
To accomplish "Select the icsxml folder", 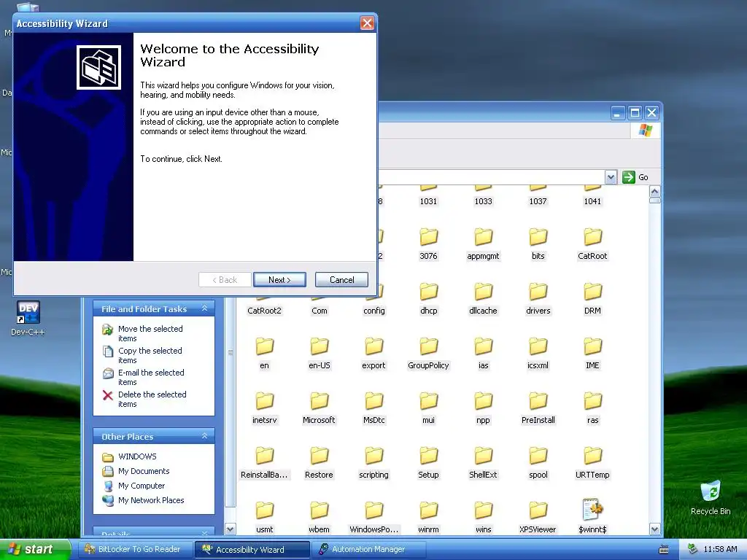I will (x=538, y=354).
